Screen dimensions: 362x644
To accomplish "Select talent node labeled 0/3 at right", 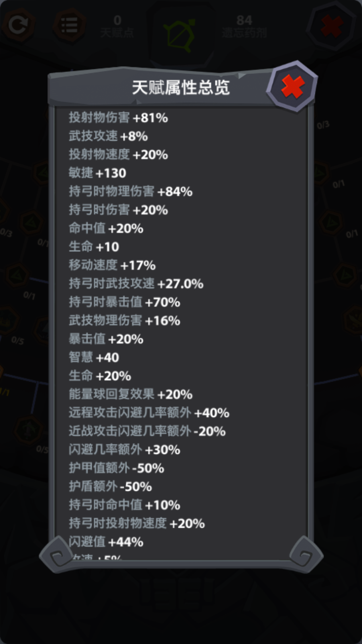I will point(323,125).
